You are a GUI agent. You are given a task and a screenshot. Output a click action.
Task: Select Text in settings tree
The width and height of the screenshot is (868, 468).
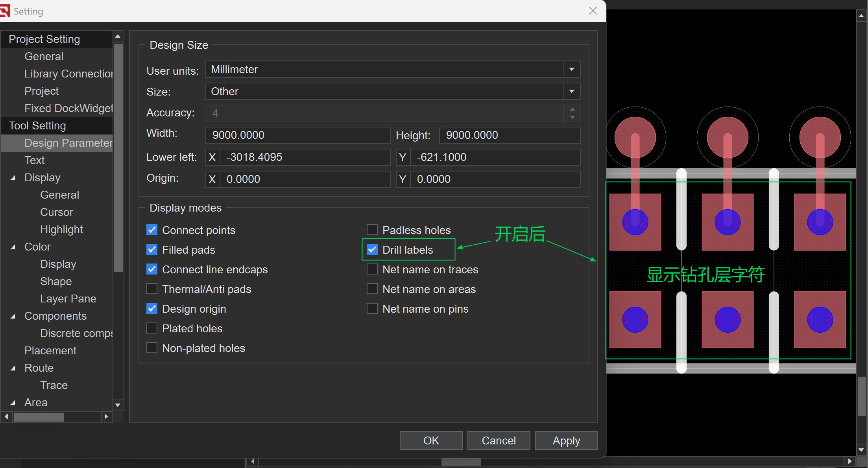35,160
